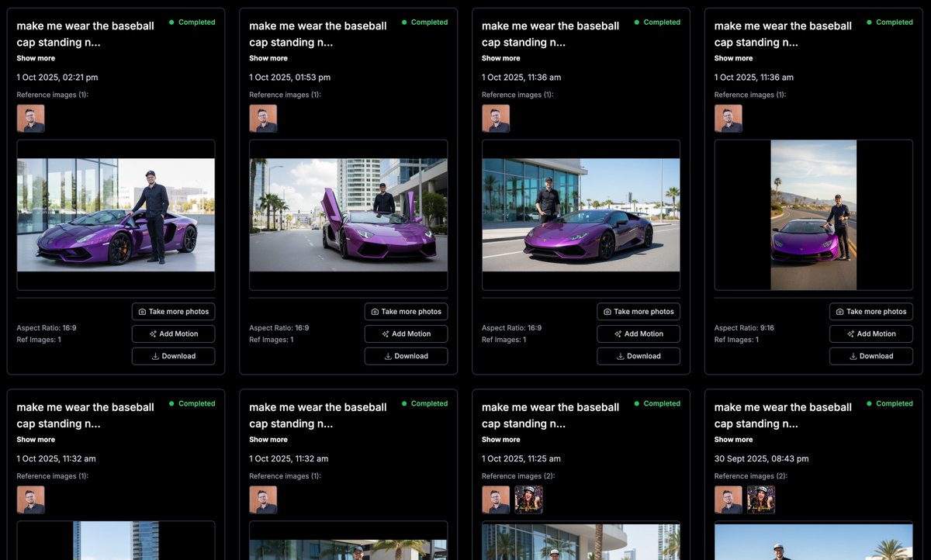Open the open-doors Lamborghini photo from 01:53 pm
Image resolution: width=931 pixels, height=560 pixels.
[348, 215]
